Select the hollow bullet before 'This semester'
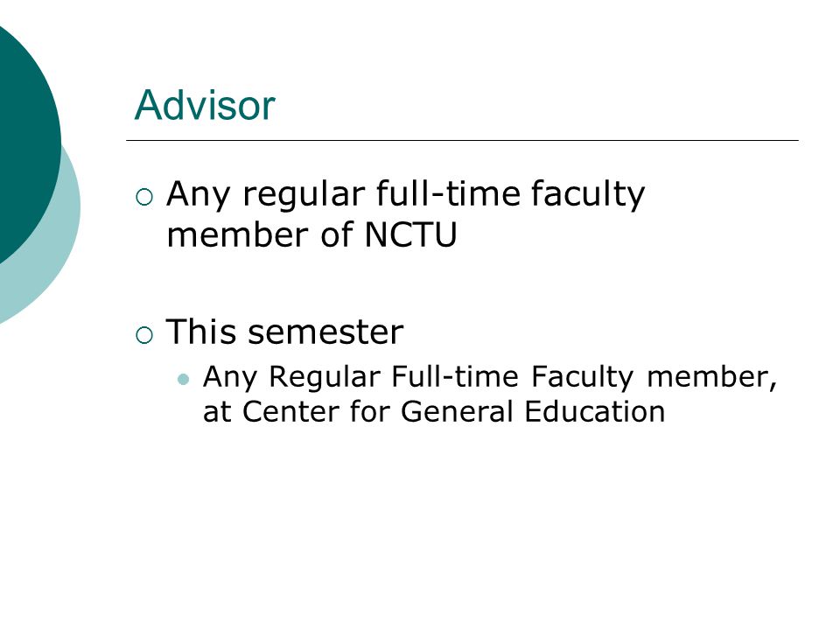This screenshot has width=840, height=630. (x=144, y=335)
